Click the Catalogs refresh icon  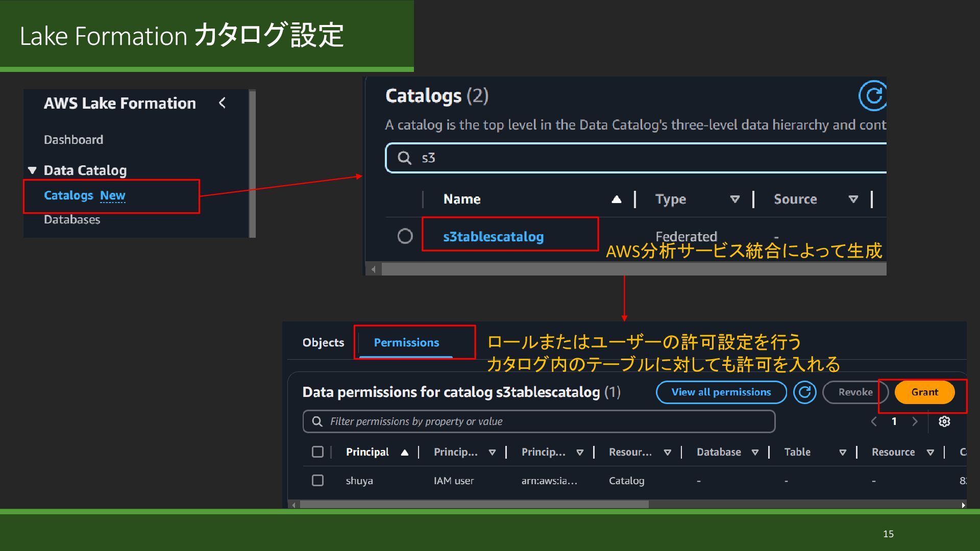click(x=872, y=96)
